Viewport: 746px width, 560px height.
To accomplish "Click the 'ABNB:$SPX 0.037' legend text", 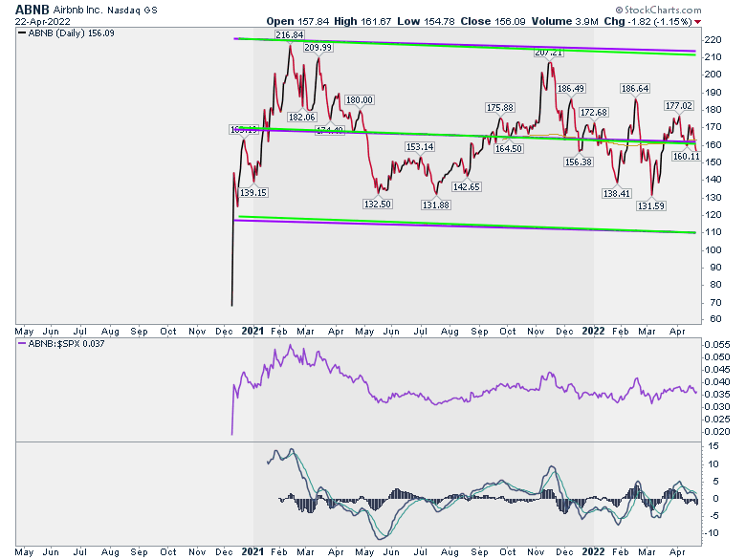I will pyautogui.click(x=67, y=344).
